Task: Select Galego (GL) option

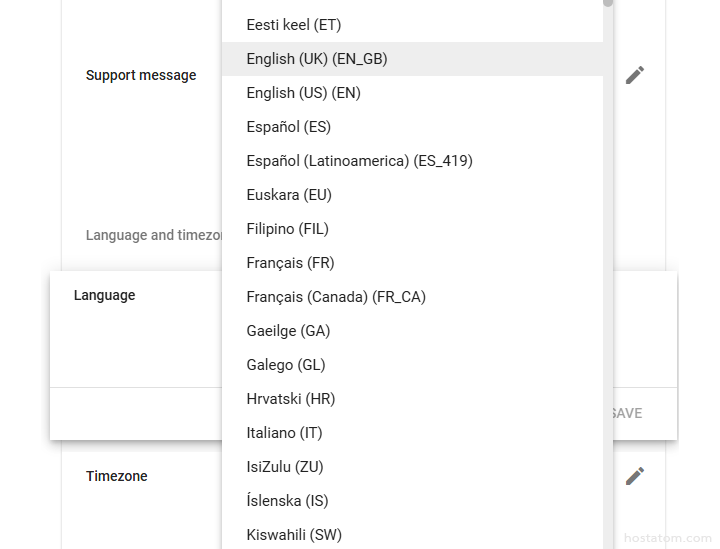Action: pyautogui.click(x=286, y=365)
